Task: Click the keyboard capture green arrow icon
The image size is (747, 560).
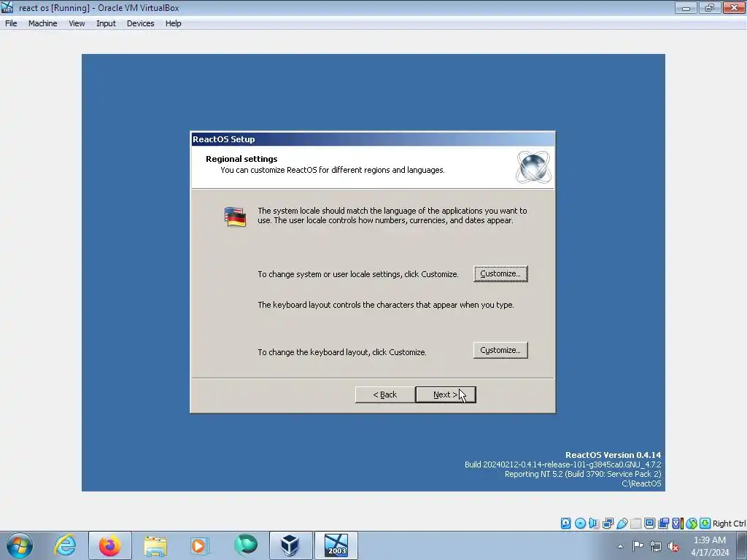Action: coord(705,524)
